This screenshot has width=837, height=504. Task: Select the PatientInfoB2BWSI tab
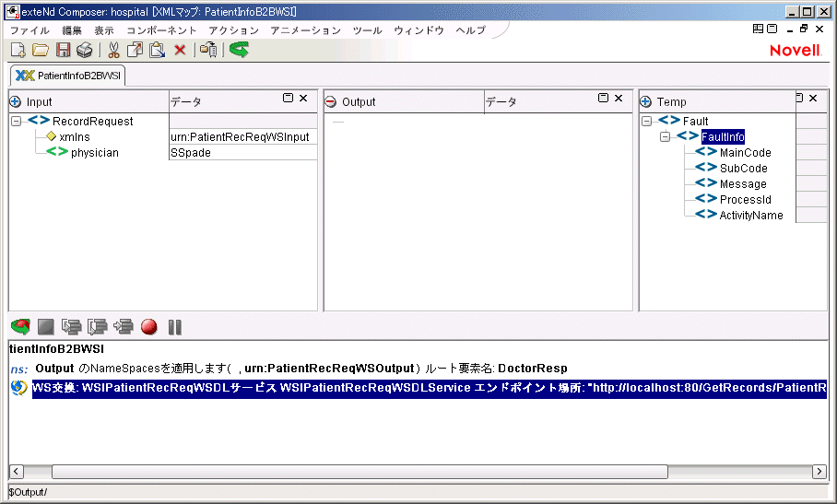pyautogui.click(x=68, y=76)
